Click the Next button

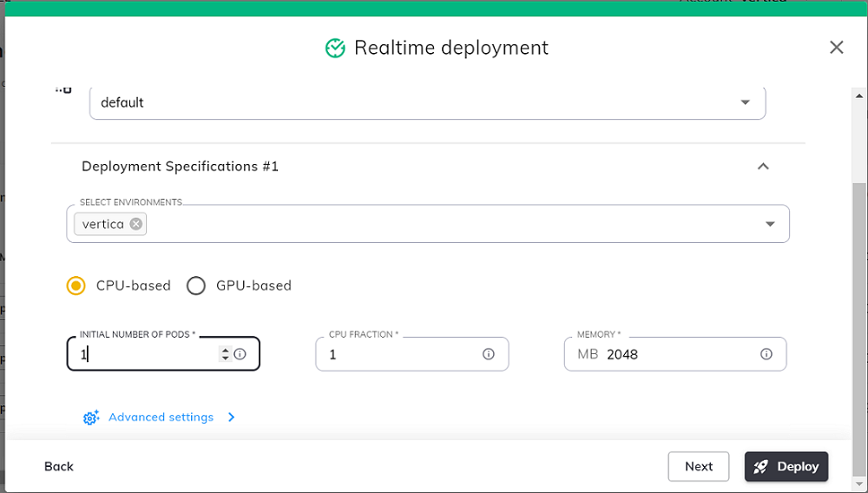(x=699, y=466)
